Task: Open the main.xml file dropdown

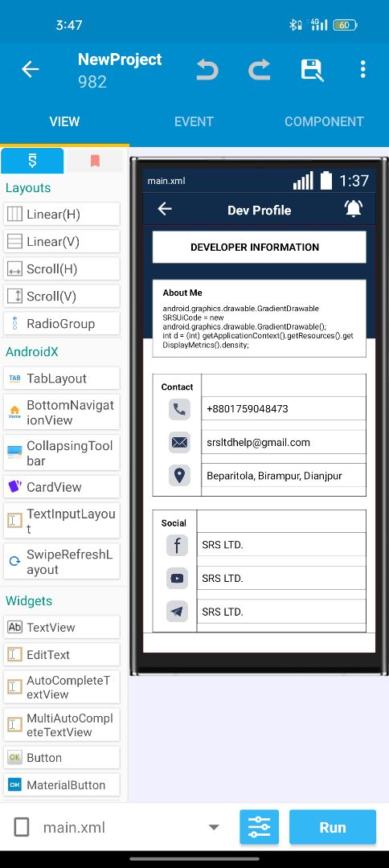Action: (214, 828)
